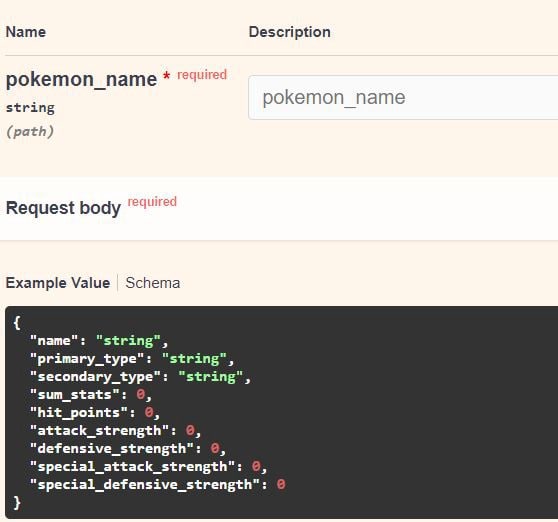Screen dimensions: 558x522
Task: Click the "required" tag next to Request body
Action: [x=152, y=202]
